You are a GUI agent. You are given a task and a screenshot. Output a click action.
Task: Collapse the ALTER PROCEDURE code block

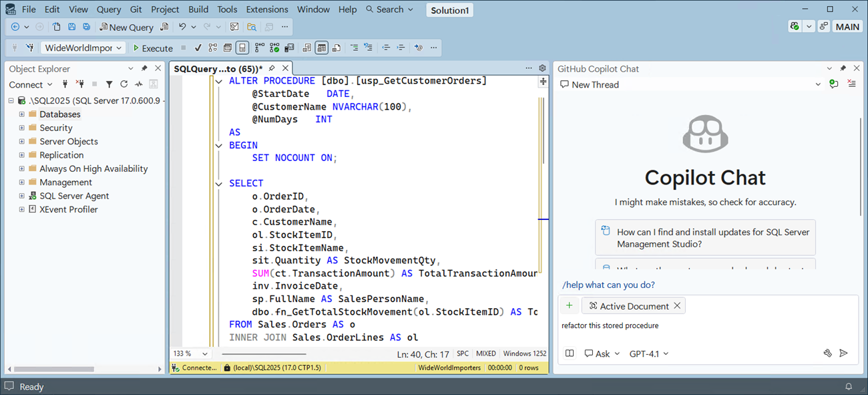[219, 81]
